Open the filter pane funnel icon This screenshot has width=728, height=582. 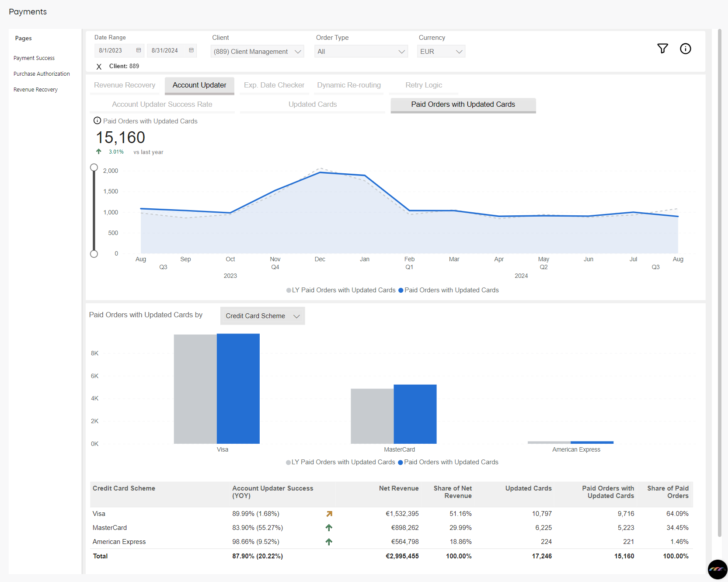pyautogui.click(x=662, y=49)
